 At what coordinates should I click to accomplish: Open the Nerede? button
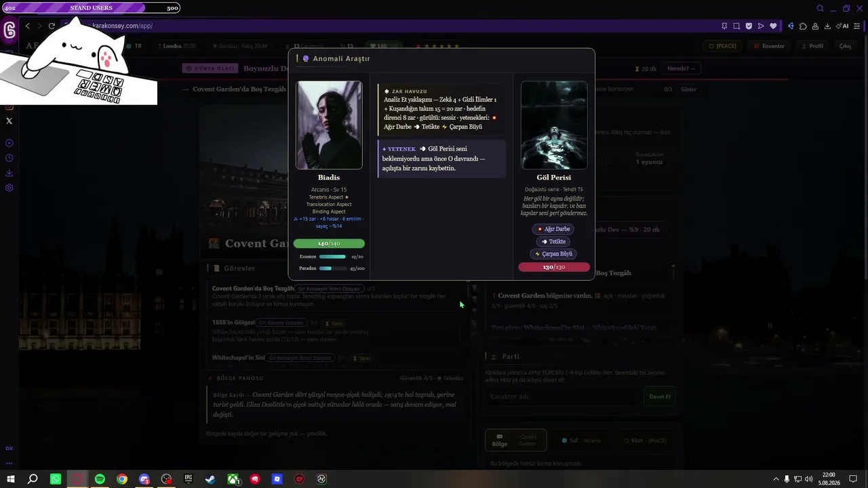[682, 68]
